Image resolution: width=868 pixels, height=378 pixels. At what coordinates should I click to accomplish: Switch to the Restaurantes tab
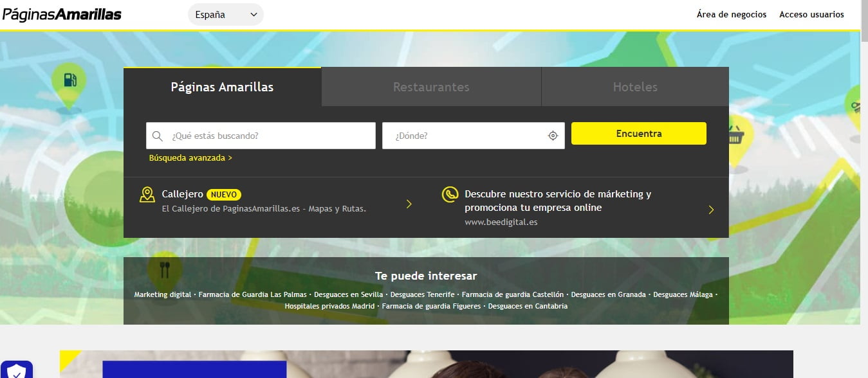coord(430,86)
